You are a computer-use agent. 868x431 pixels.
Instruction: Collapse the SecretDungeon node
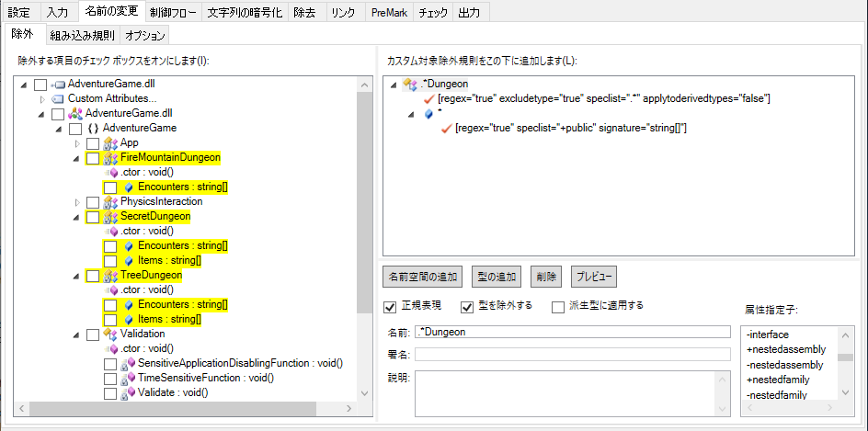click(x=76, y=217)
